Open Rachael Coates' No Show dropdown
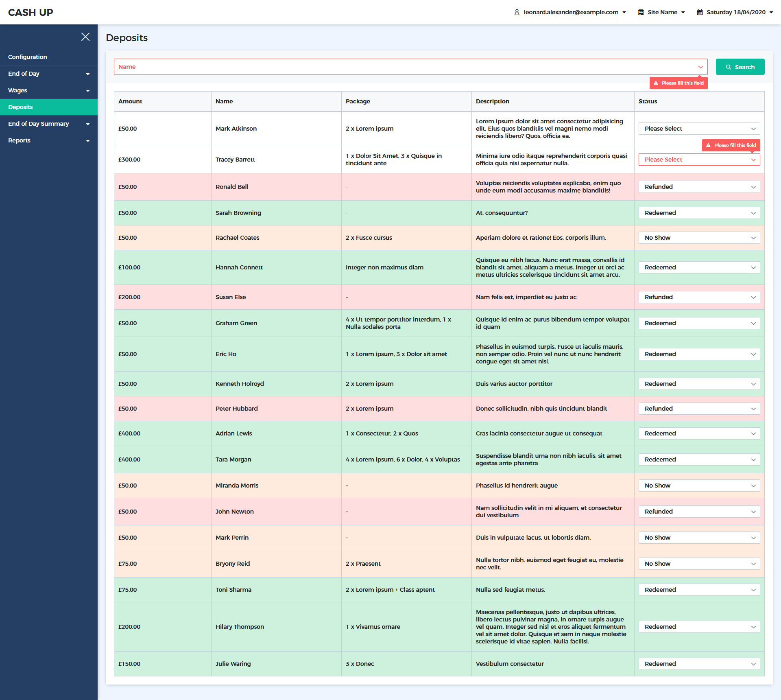Screen dimensions: 781x700 coord(699,238)
